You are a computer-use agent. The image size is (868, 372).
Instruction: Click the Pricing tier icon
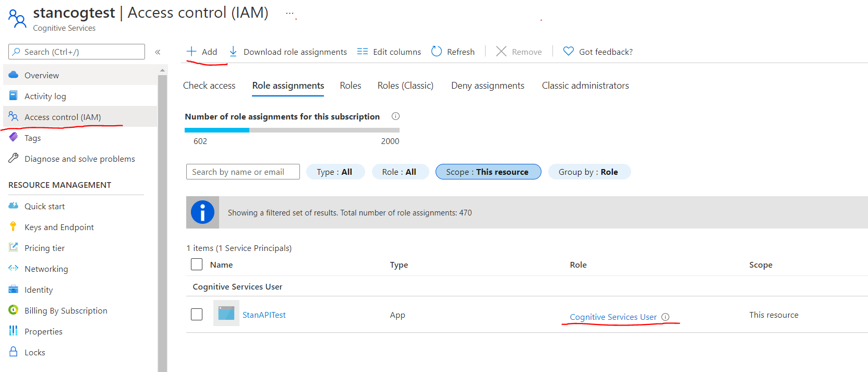coord(14,247)
